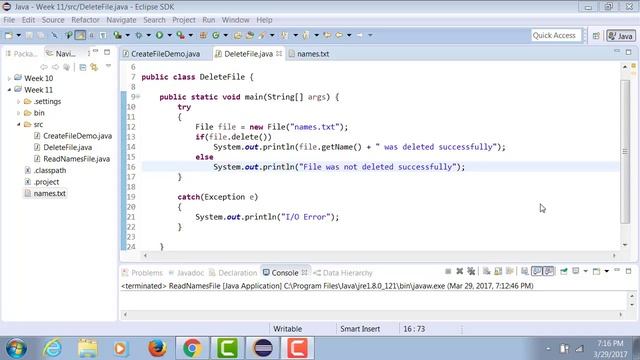The width and height of the screenshot is (640, 360).
Task: Open the Open Console dropdown arrow
Action: click(x=607, y=271)
